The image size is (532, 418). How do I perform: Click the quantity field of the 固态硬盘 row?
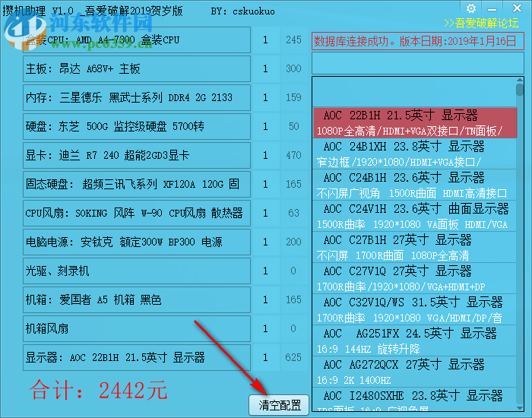point(266,184)
